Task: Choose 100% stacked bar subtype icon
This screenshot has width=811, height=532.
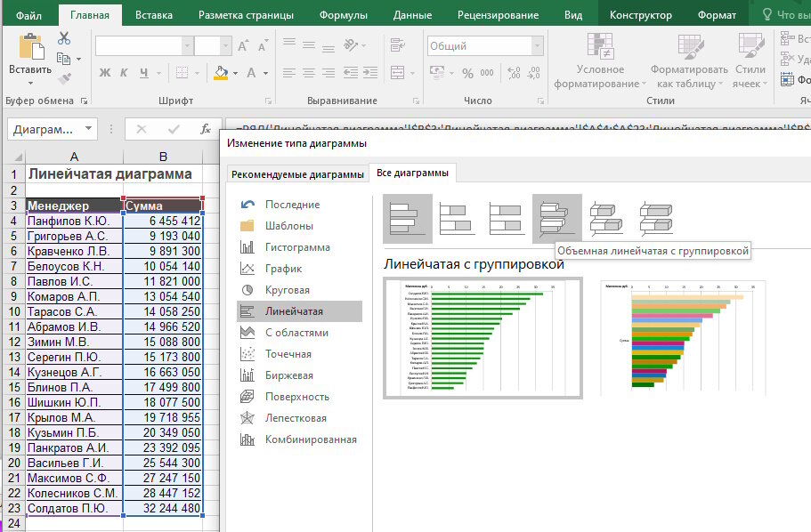Action: tap(507, 219)
